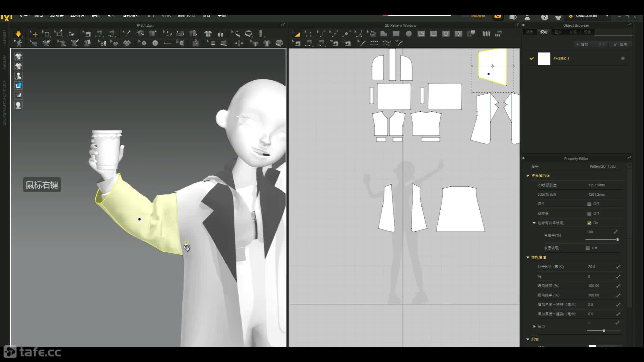
Task: Switch to the 织物 tab in Object Browser
Action: click(x=544, y=32)
